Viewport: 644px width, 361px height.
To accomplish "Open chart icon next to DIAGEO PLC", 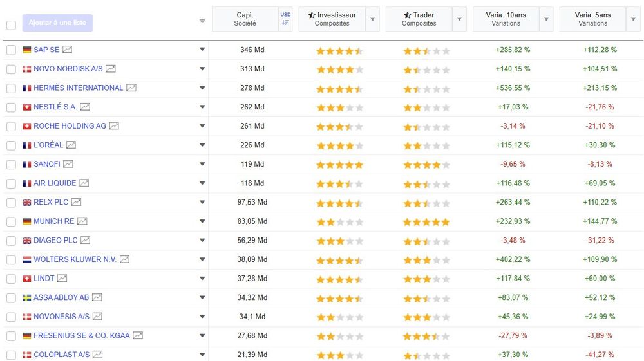I will [x=86, y=241].
